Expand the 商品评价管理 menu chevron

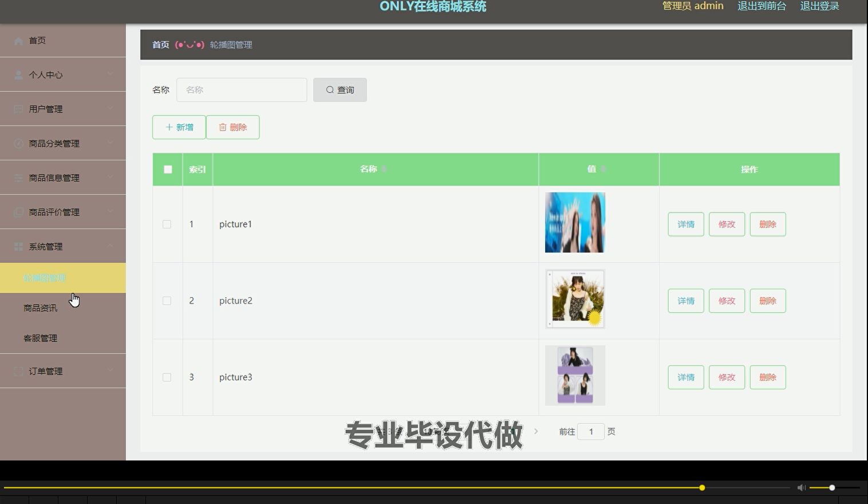coord(110,211)
